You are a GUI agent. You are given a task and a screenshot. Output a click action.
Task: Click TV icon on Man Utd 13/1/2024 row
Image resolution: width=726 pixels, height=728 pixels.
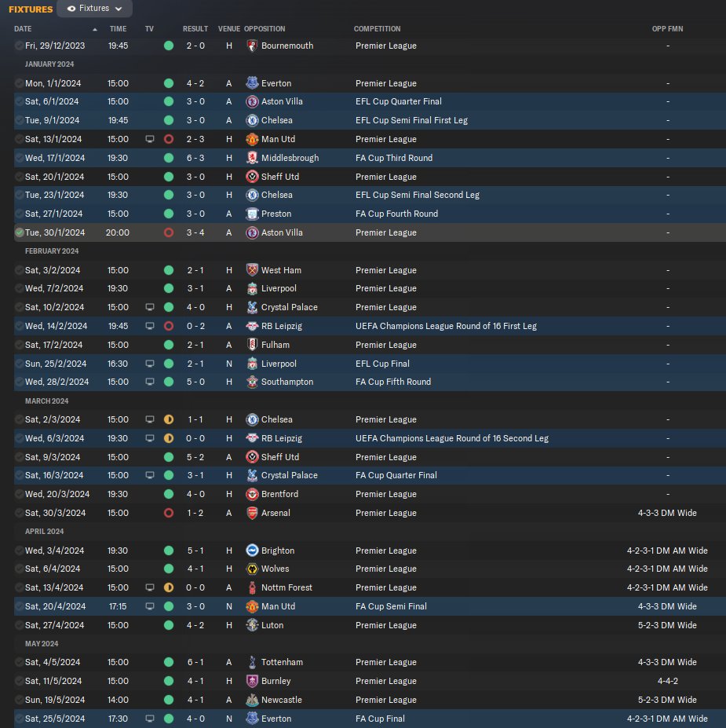(x=149, y=139)
